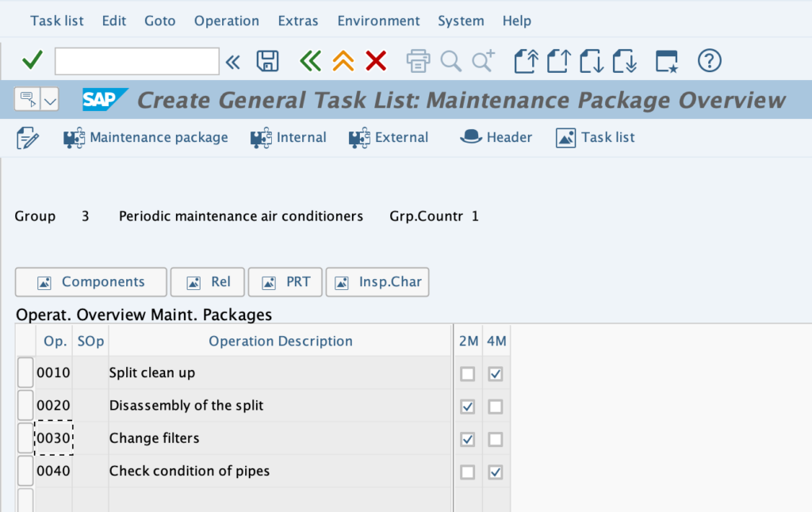Viewport: 812px width, 512px height.
Task: Go back with green double-arrow icon
Action: (x=310, y=61)
